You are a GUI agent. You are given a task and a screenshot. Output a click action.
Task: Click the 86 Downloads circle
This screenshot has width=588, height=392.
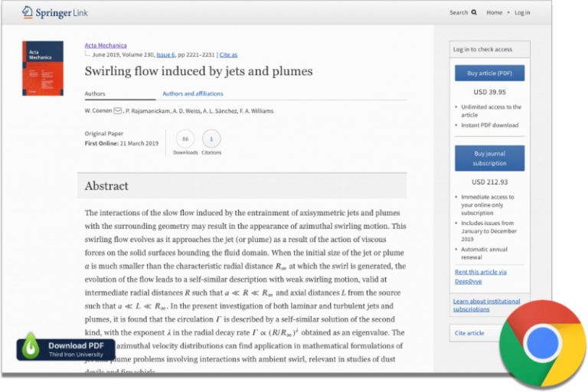[x=185, y=139]
